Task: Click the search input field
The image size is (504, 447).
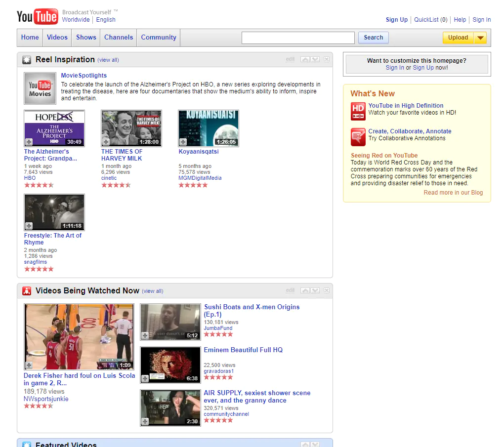Action: point(298,38)
